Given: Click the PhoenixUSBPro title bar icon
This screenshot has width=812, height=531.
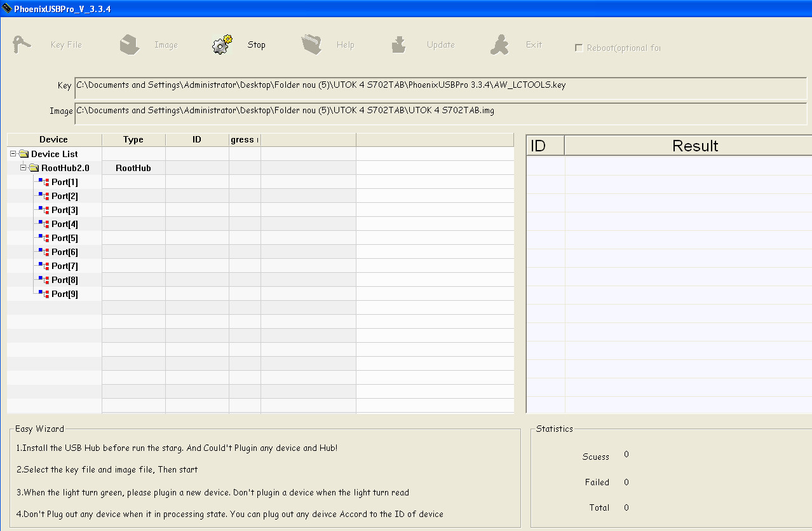Looking at the screenshot, I should 7,8.
